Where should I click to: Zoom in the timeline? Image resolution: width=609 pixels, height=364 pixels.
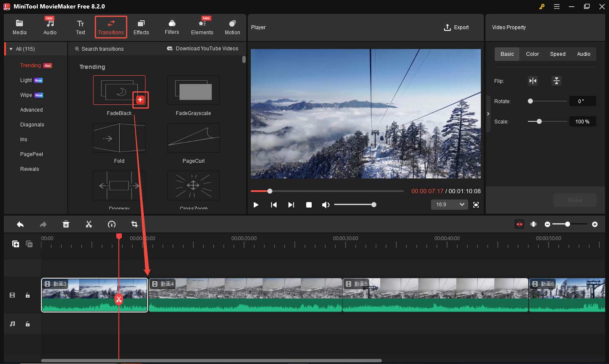tap(595, 224)
